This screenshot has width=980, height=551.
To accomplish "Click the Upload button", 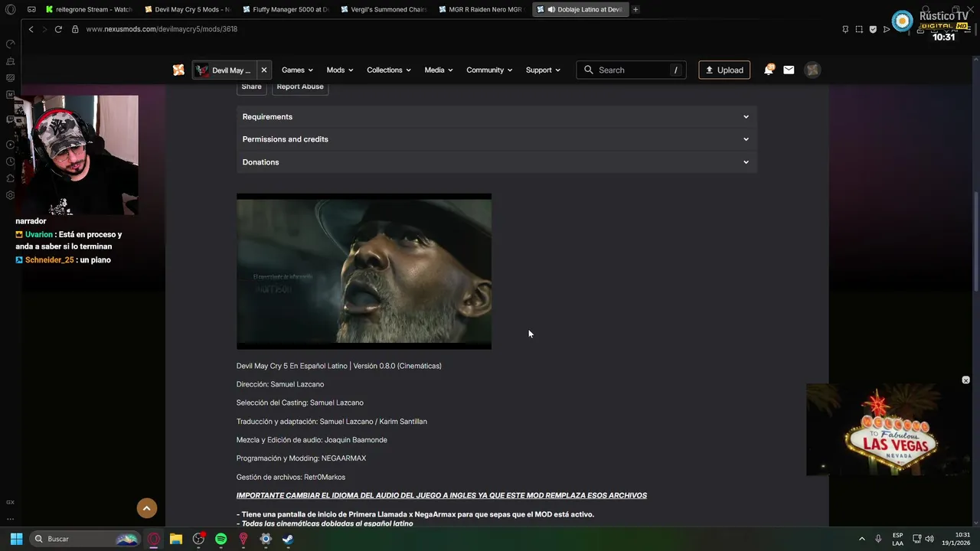I will 724,70.
